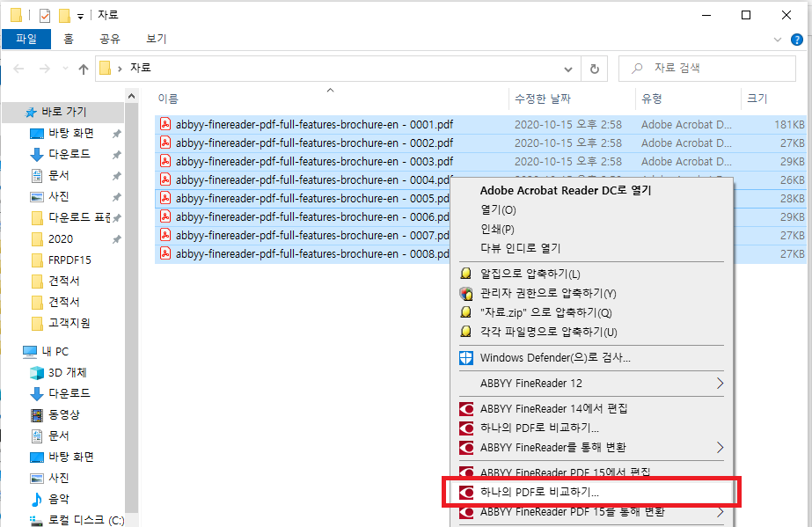Go forward with the right arrow

pos(45,69)
